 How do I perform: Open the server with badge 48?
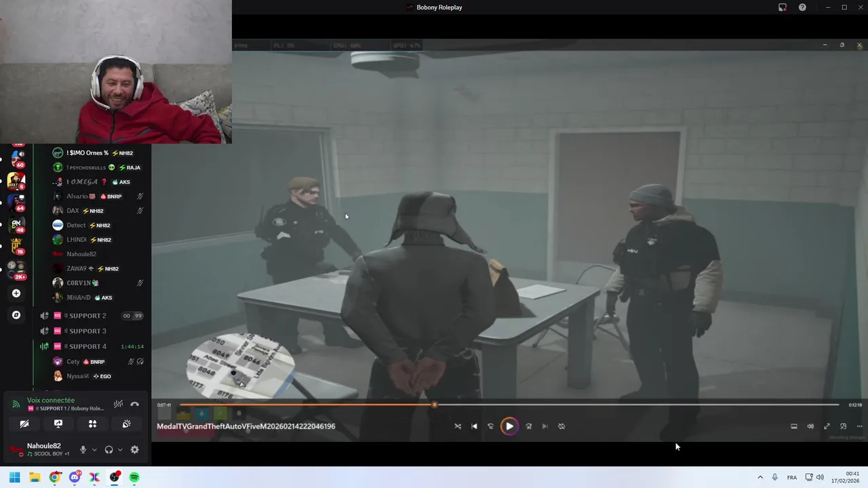coord(16,224)
